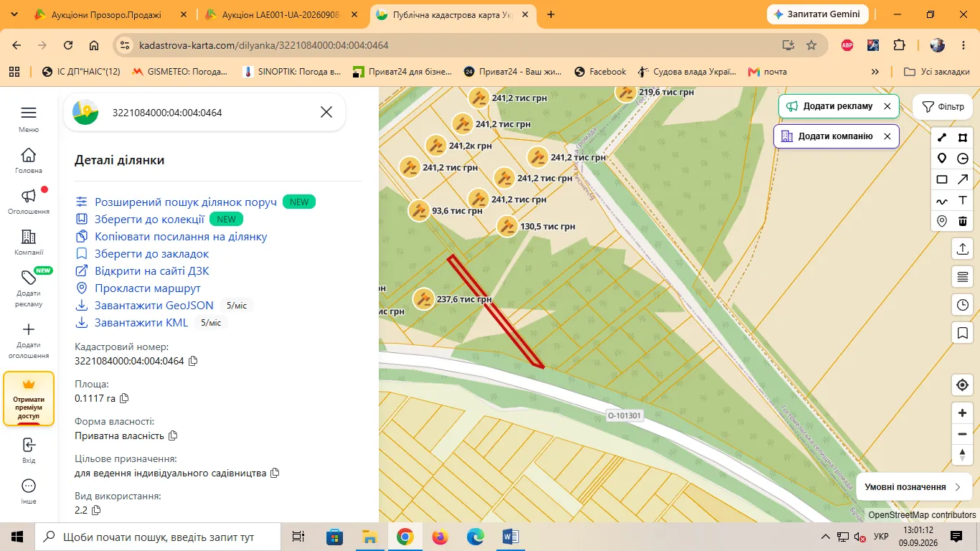The image size is (980, 551).
Task: Expand the Умовні позначення legend
Action: (913, 486)
